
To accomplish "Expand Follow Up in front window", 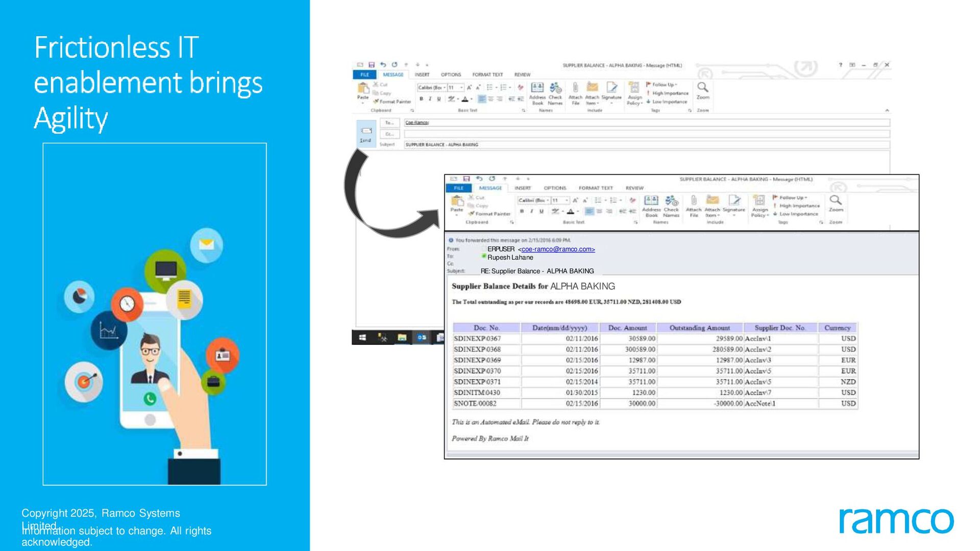I will [790, 197].
